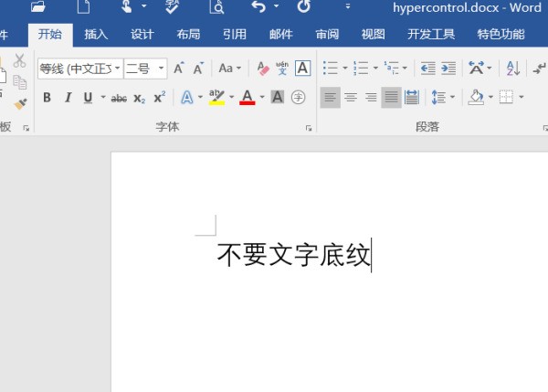Create a new blank document icon
This screenshot has height=392, width=548.
83,6
